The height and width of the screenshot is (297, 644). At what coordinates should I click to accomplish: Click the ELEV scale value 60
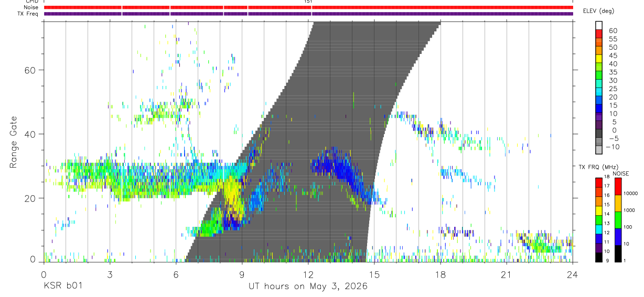[613, 30]
